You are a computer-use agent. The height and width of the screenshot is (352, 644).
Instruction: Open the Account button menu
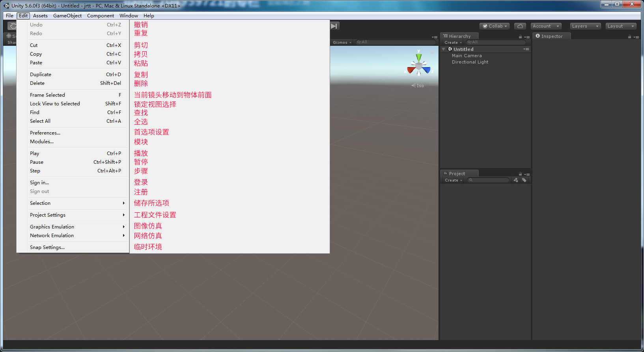pos(546,26)
